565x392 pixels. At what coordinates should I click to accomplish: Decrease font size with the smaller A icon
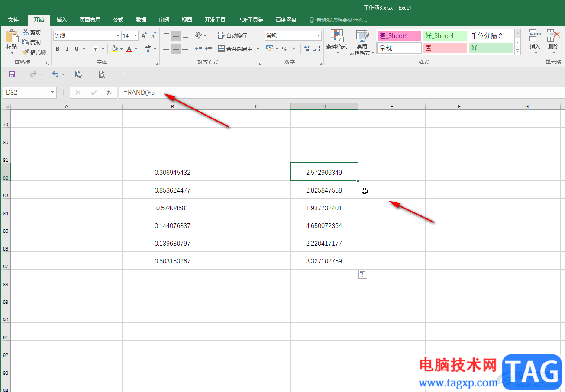pyautogui.click(x=153, y=36)
